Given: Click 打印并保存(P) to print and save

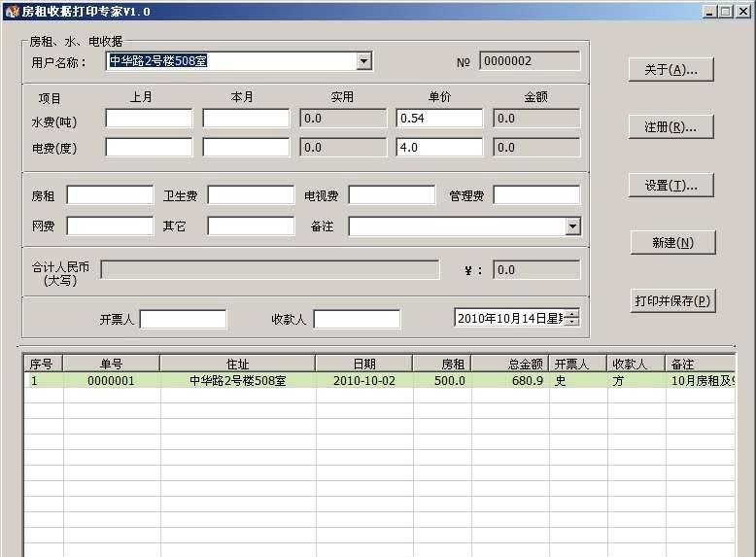Looking at the screenshot, I should [672, 300].
